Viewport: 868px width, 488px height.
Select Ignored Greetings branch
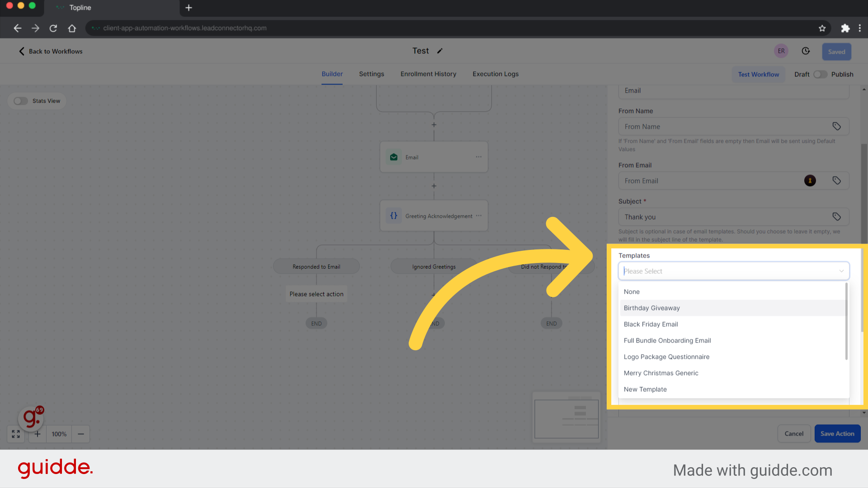pos(434,267)
